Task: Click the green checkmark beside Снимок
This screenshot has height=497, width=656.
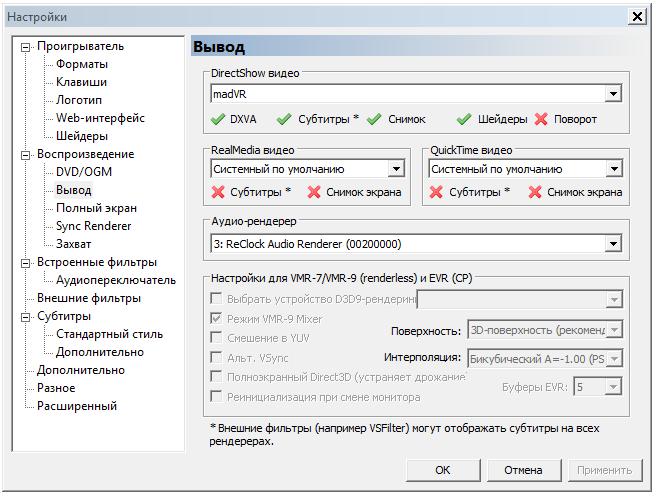Action: (375, 119)
